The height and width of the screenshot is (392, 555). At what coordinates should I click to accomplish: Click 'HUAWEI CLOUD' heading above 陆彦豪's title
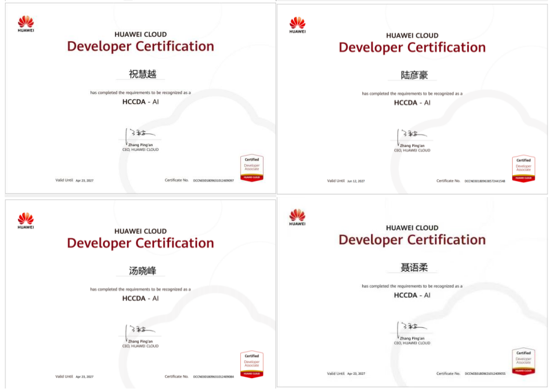coord(412,35)
